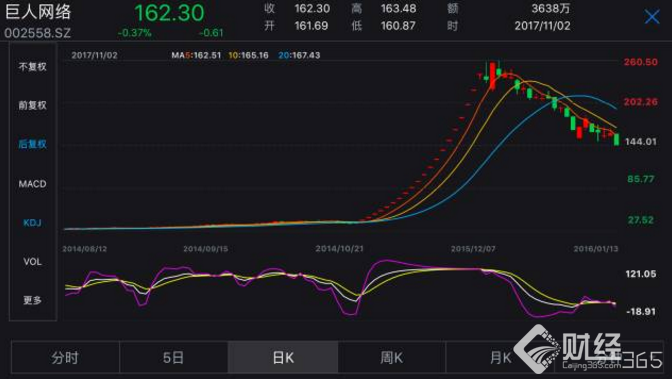
Task: Switch to 5日 five-day tab
Action: [174, 357]
